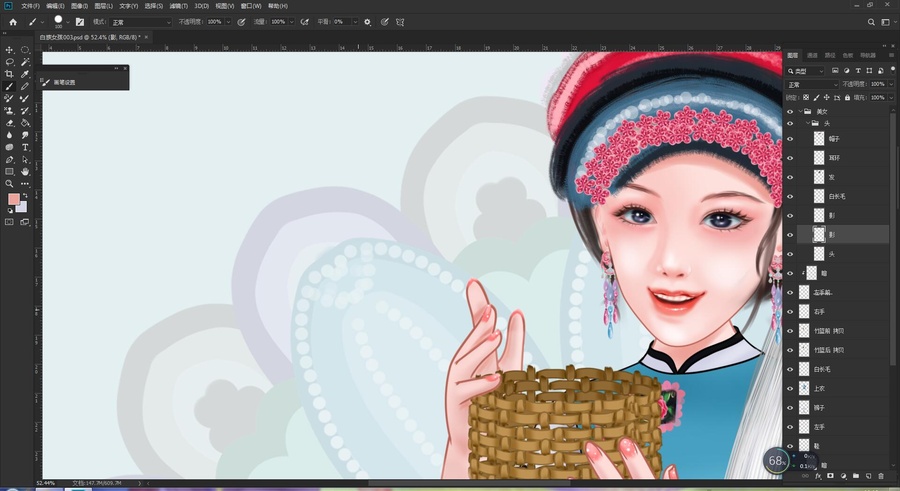
Task: Add layer style with fx icon
Action: click(x=818, y=476)
